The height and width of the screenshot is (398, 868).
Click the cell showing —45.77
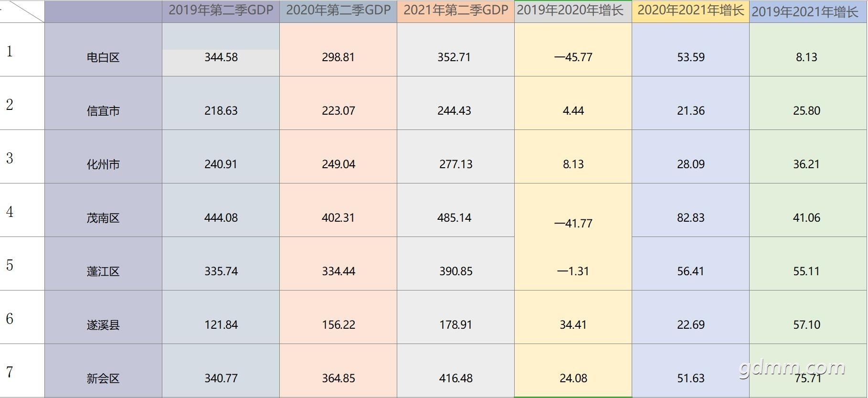pos(573,57)
